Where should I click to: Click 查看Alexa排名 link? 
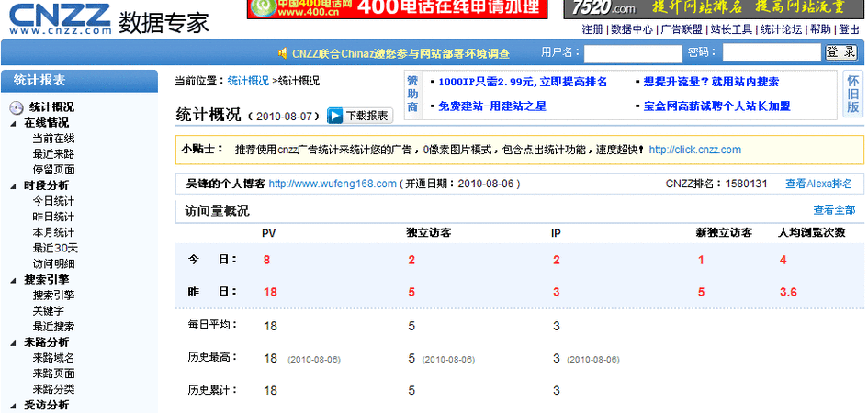(818, 184)
